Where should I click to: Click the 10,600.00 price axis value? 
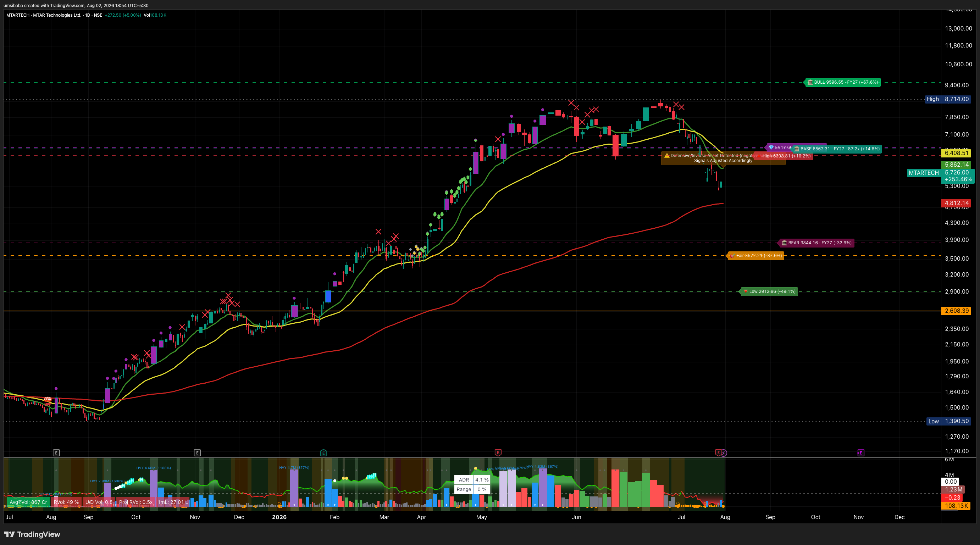click(959, 64)
